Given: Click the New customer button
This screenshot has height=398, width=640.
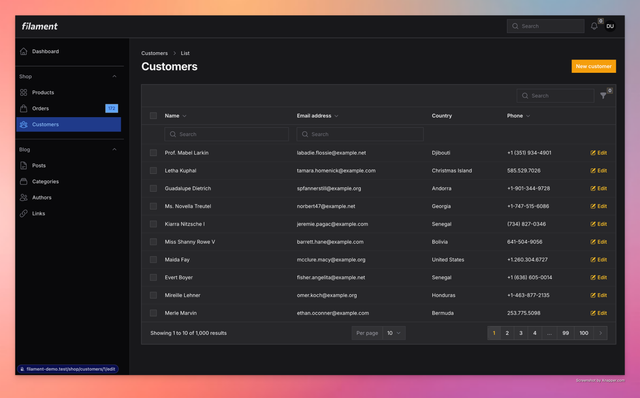Looking at the screenshot, I should pos(593,66).
